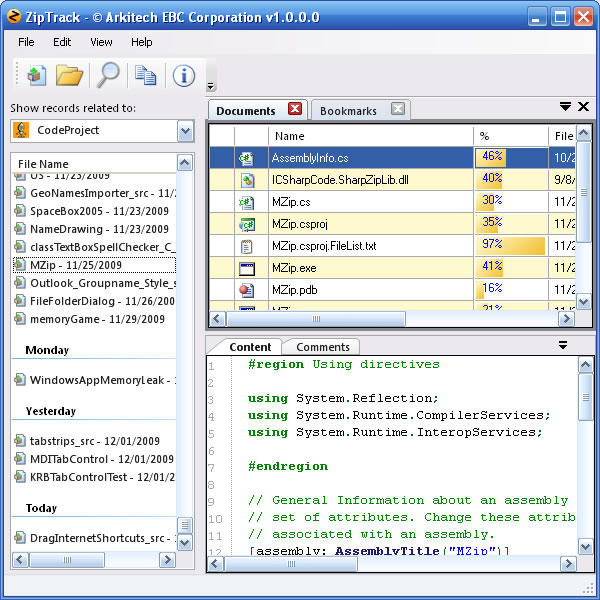This screenshot has width=600, height=600.
Task: Click the icon beside tabstrips_src entry
Action: 20,440
